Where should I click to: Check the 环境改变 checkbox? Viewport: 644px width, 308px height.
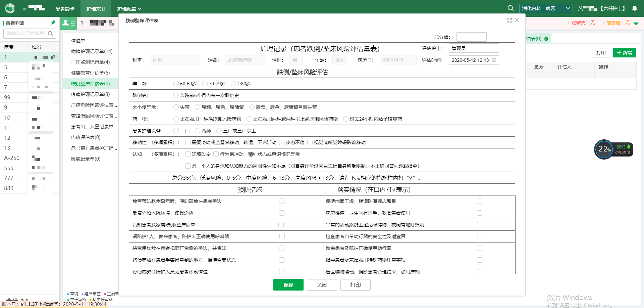(x=188, y=154)
